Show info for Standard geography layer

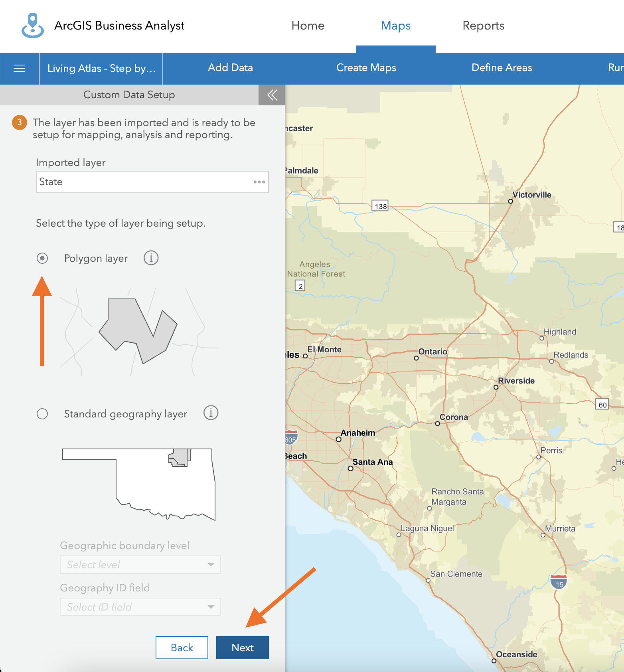pos(211,413)
